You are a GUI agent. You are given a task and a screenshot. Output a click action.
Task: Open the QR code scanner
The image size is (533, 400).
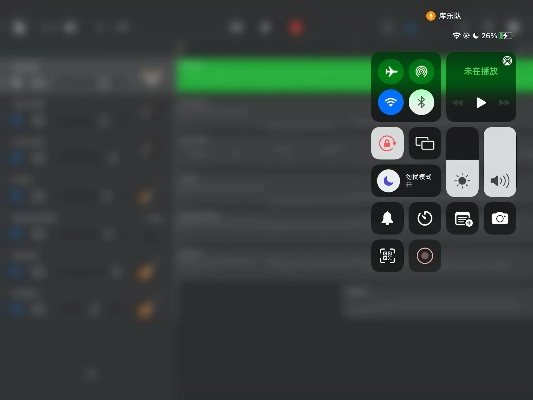387,256
